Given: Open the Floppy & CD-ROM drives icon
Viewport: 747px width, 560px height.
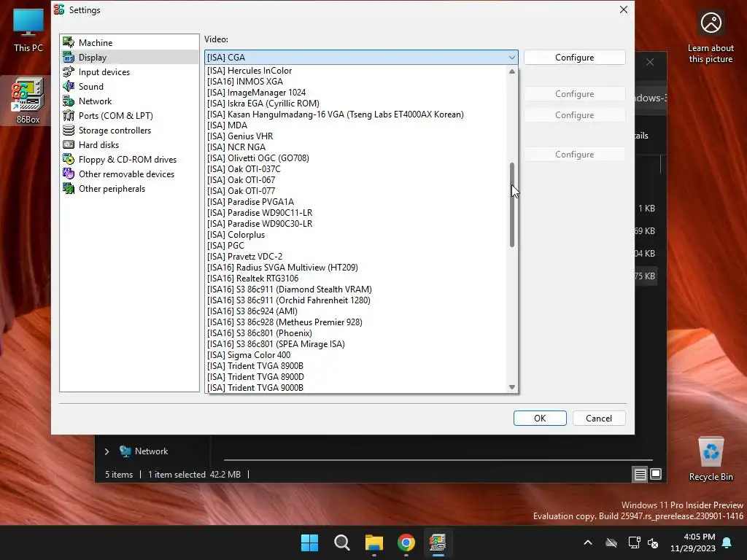Looking at the screenshot, I should coord(69,160).
